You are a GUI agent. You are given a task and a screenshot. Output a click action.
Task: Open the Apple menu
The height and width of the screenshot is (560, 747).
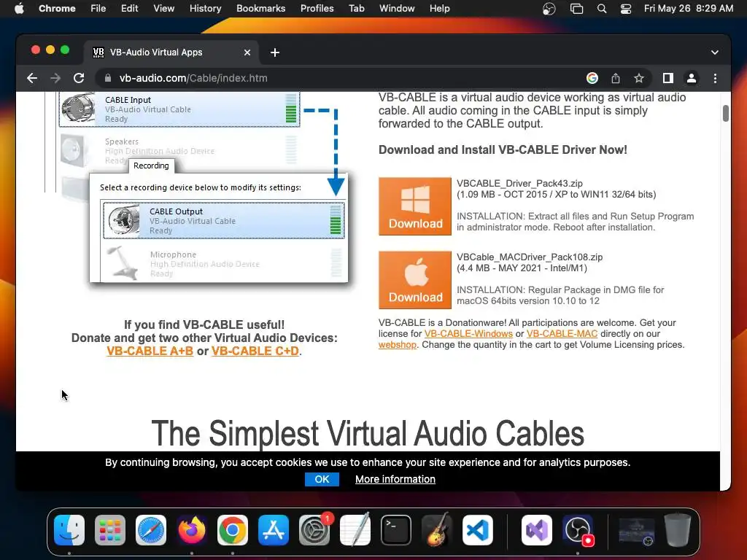[19, 8]
